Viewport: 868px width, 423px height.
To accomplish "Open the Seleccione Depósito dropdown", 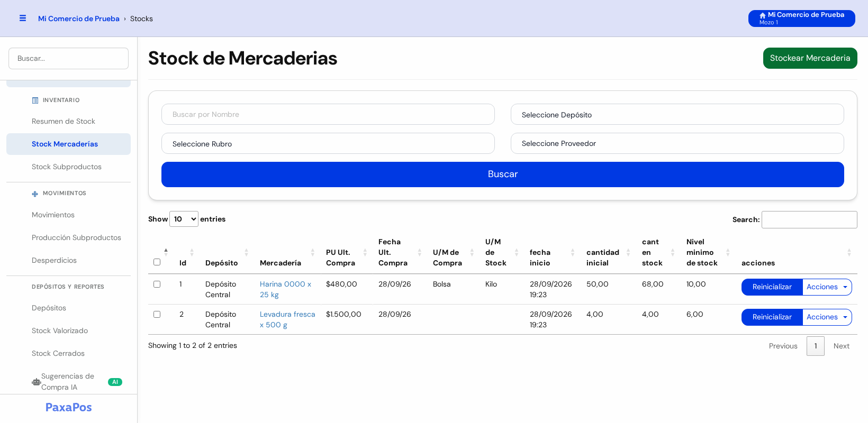I will [677, 114].
